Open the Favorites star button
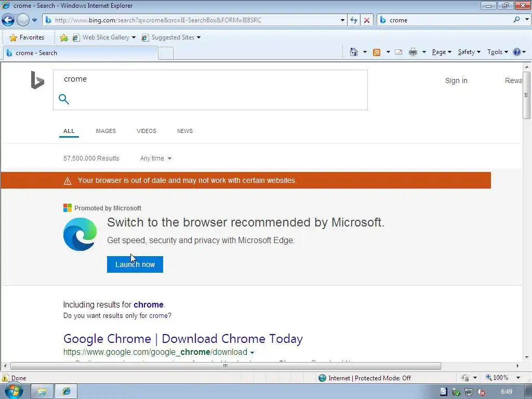This screenshot has height=399, width=532. point(26,37)
